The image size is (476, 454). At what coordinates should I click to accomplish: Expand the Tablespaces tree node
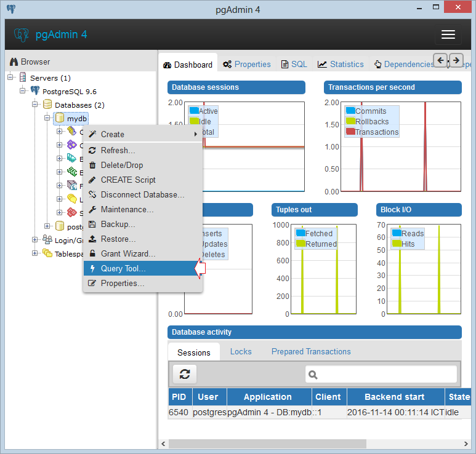(35, 253)
